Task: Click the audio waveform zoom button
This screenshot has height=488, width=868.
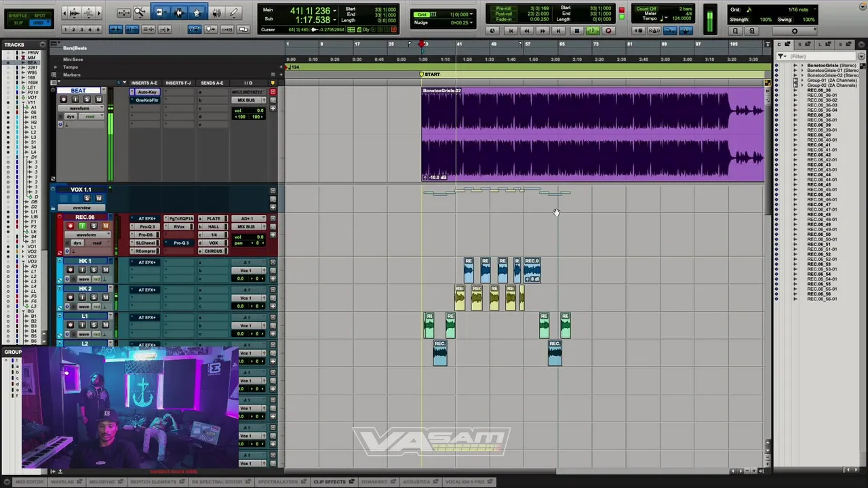Action: click(75, 12)
